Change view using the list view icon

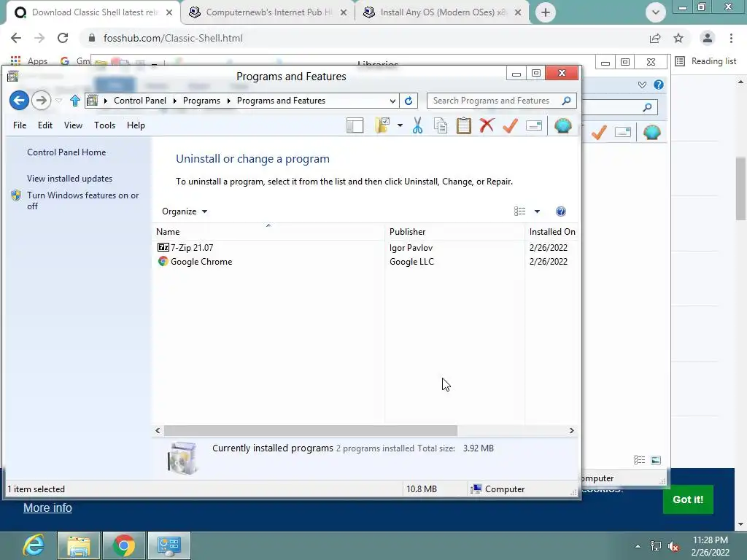click(519, 211)
